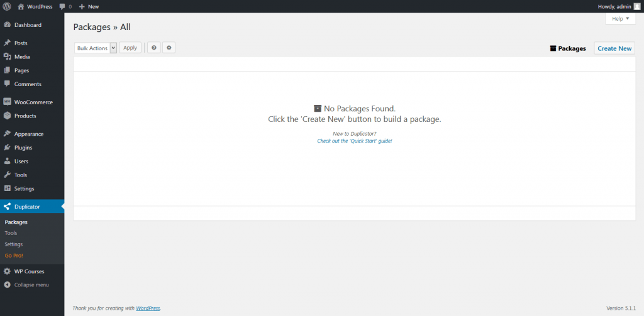Screen dimensions: 644x316
Task: Open the New content menu
Action: pyautogui.click(x=89, y=6)
